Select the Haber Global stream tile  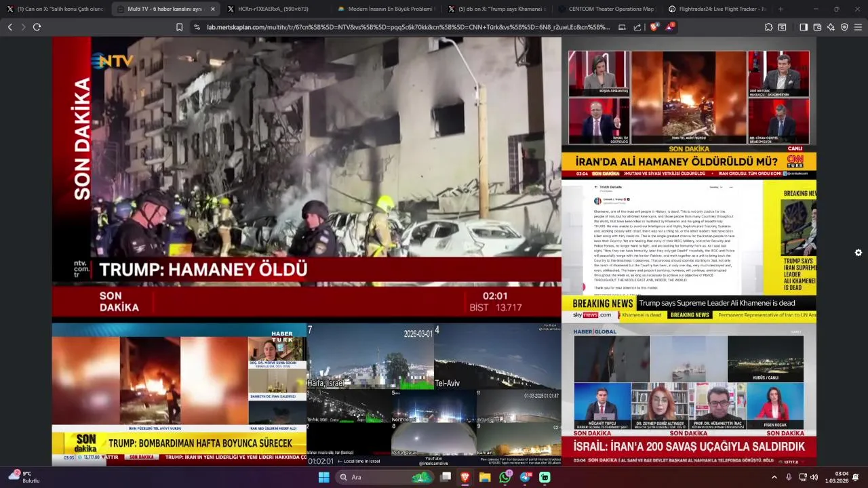[x=689, y=394]
